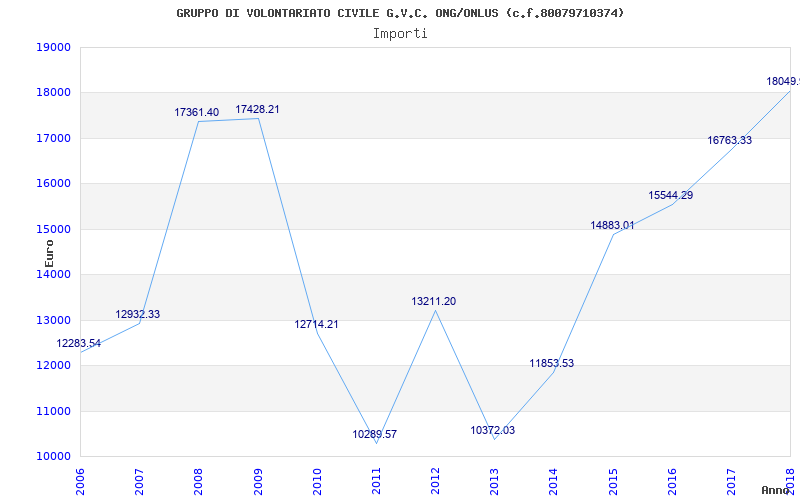Select data label 17361.40
Screen dimensions: 800x500
(x=196, y=112)
